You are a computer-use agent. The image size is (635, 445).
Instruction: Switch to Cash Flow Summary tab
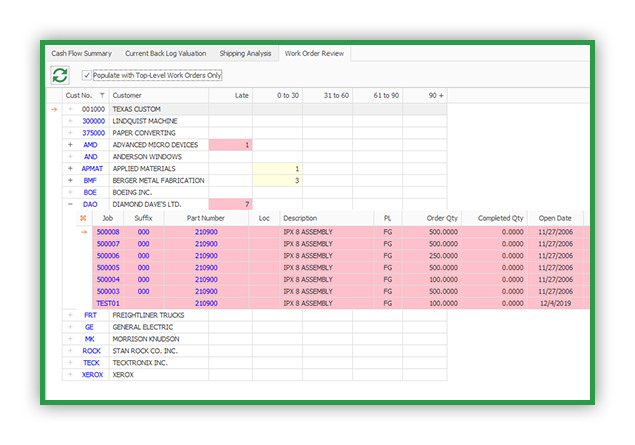(x=81, y=53)
